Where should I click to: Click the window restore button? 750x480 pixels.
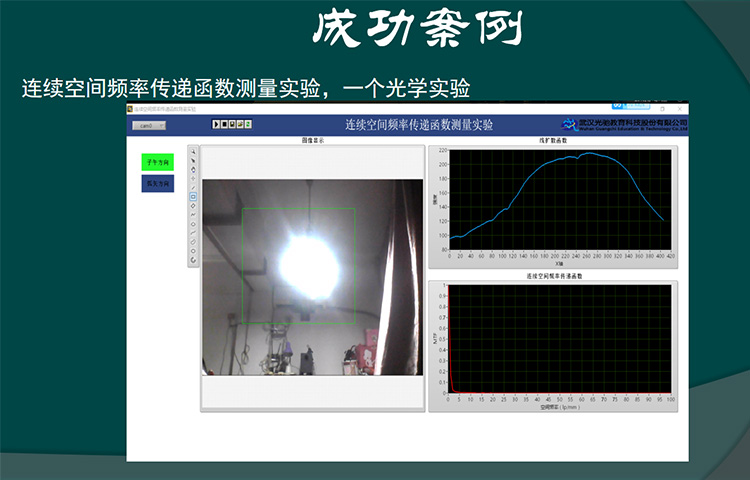(x=662, y=109)
